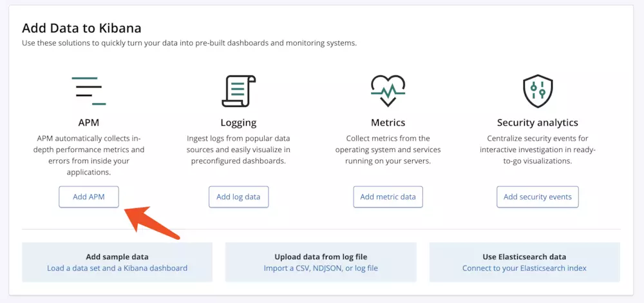Image resolution: width=644 pixels, height=303 pixels.
Task: Click the Add APM button
Action: point(89,197)
